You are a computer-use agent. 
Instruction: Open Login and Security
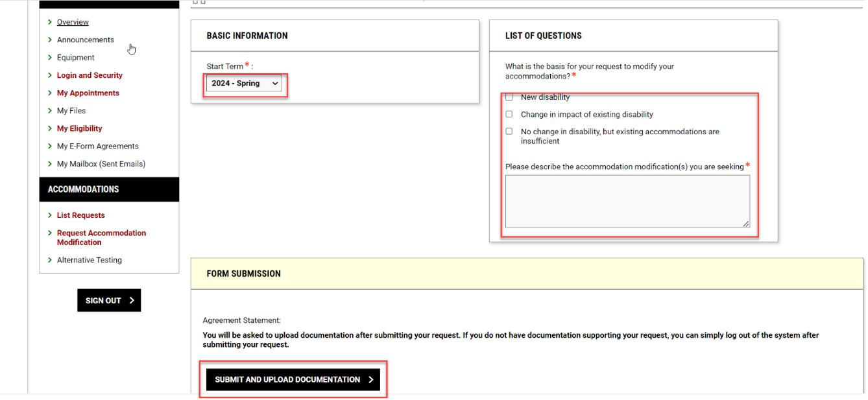coord(90,75)
